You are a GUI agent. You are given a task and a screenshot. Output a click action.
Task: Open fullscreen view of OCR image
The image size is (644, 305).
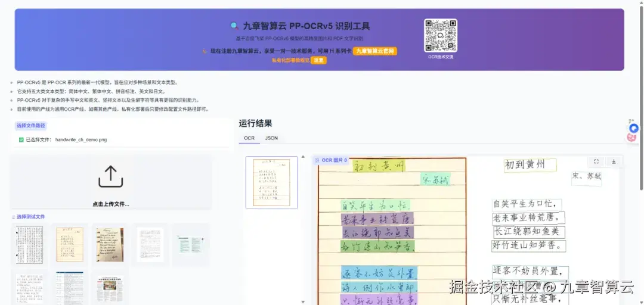point(596,162)
